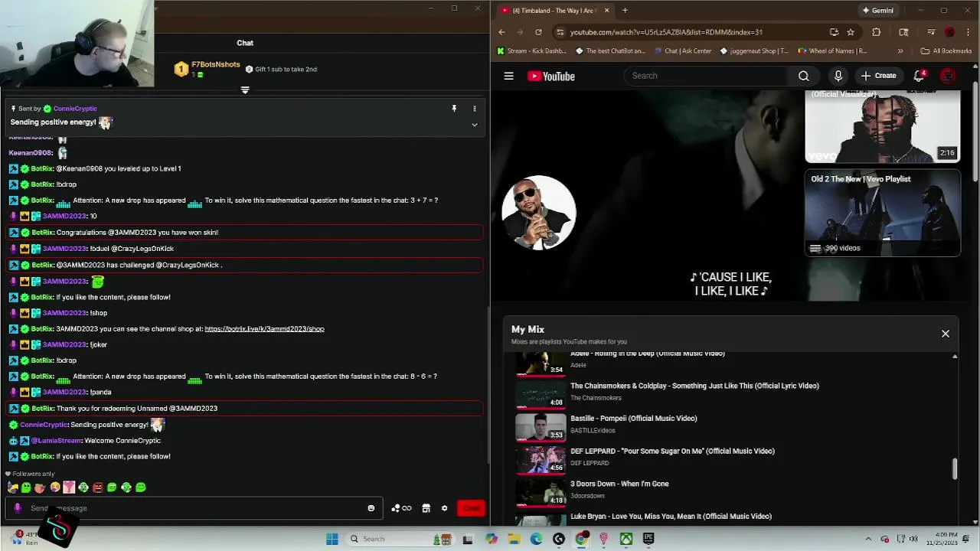Open the chat shop storefront icon

426,508
